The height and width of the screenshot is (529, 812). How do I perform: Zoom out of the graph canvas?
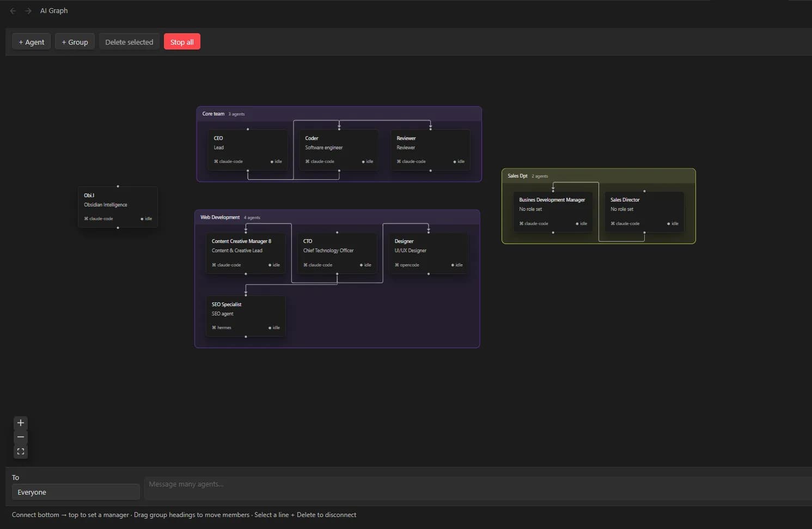pos(21,437)
